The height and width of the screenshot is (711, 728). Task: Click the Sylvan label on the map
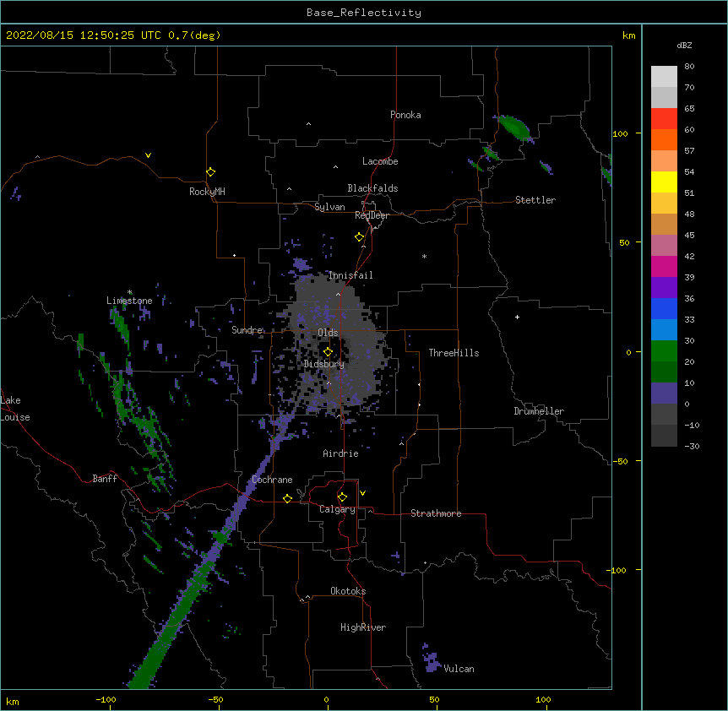tap(329, 207)
